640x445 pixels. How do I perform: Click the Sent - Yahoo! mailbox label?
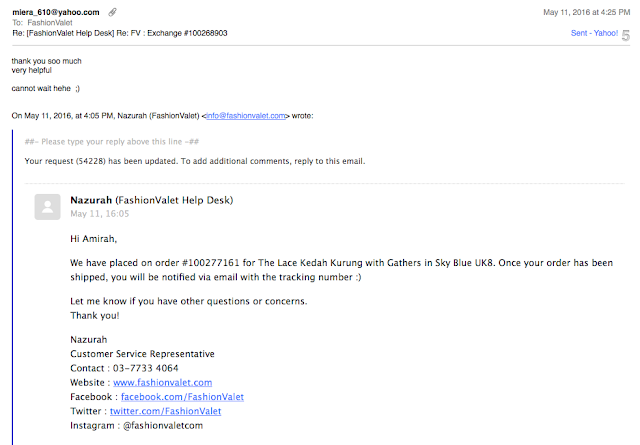click(x=594, y=33)
